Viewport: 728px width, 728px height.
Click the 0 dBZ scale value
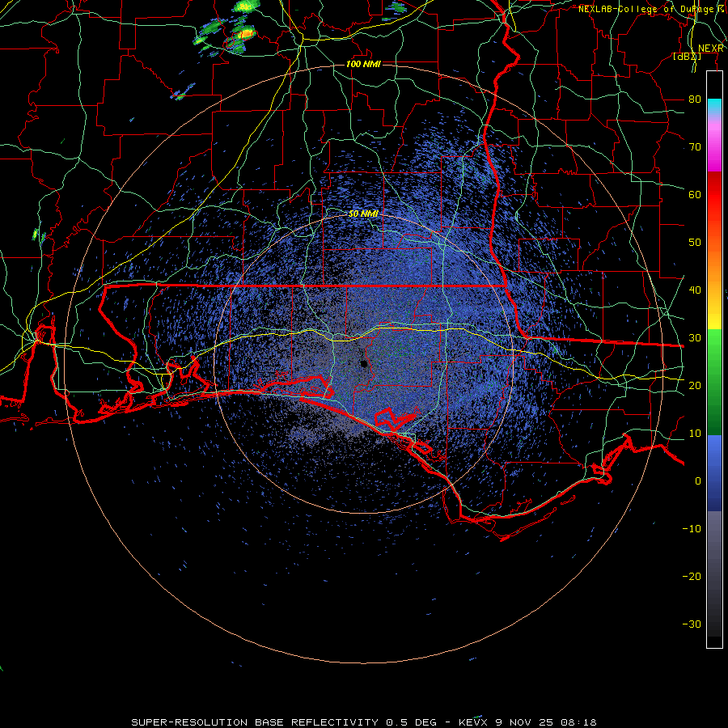click(698, 481)
